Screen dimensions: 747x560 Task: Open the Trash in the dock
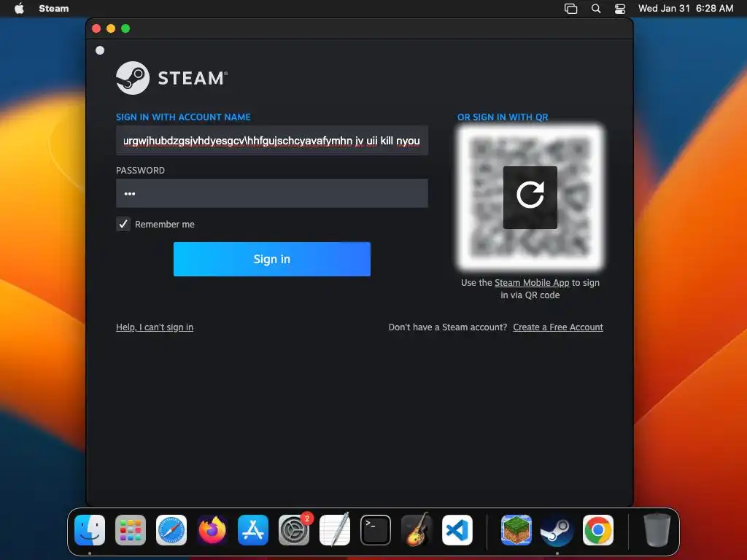coord(657,530)
